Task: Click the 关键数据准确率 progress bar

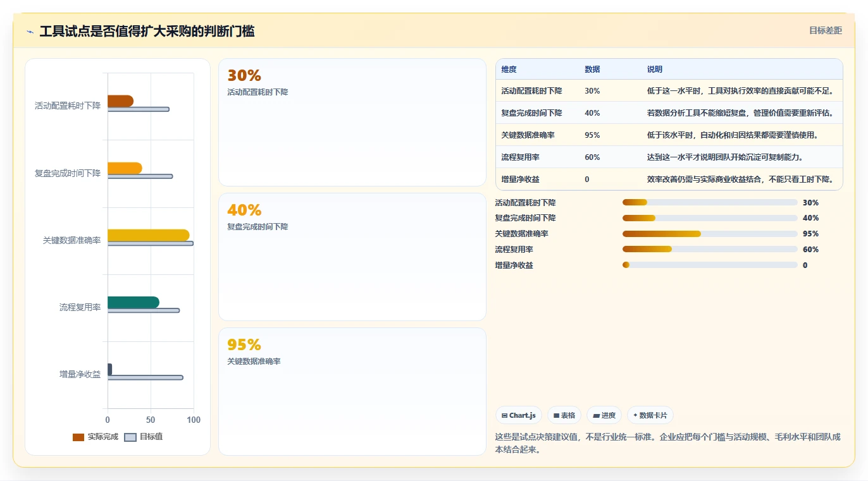Action: click(710, 234)
